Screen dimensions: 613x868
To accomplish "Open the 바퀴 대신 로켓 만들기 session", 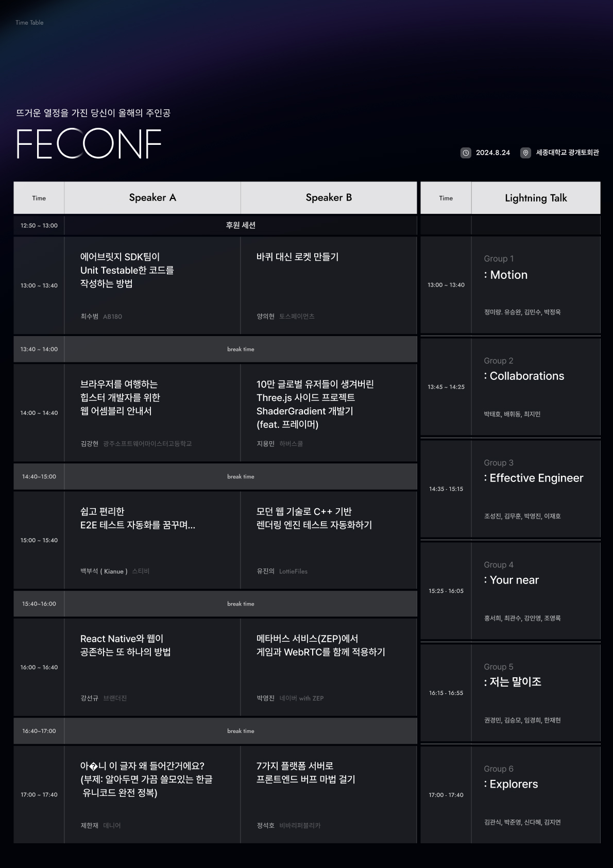I will [329, 286].
